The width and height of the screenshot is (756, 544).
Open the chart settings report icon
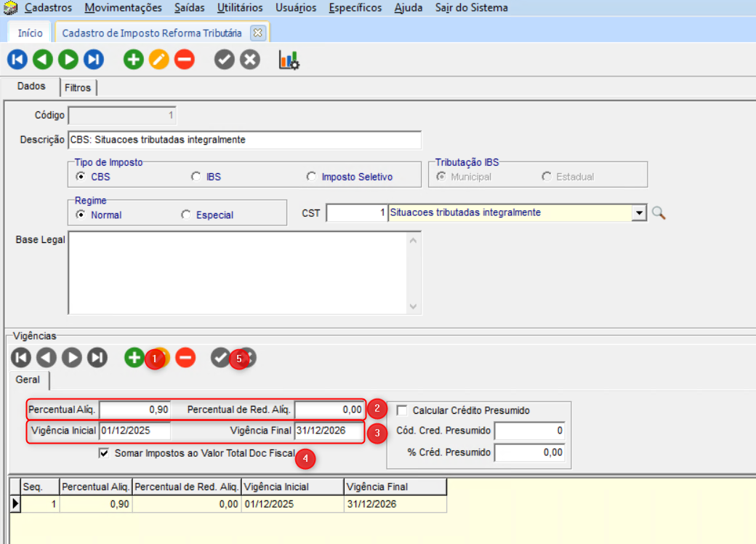pyautogui.click(x=289, y=60)
